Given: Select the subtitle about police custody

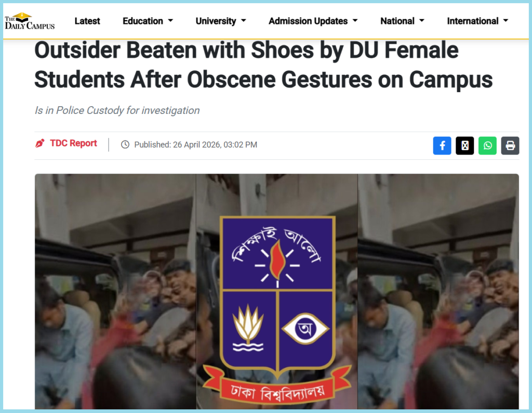Looking at the screenshot, I should click(117, 110).
